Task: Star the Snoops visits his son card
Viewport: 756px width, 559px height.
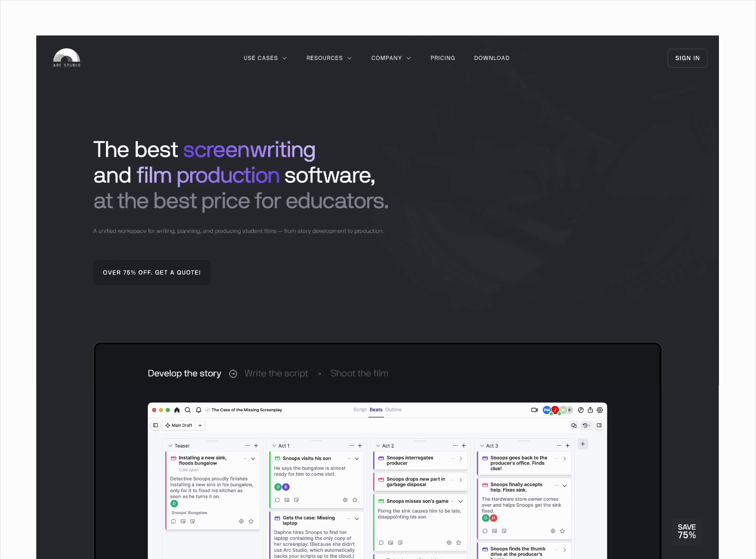Action: tap(355, 500)
